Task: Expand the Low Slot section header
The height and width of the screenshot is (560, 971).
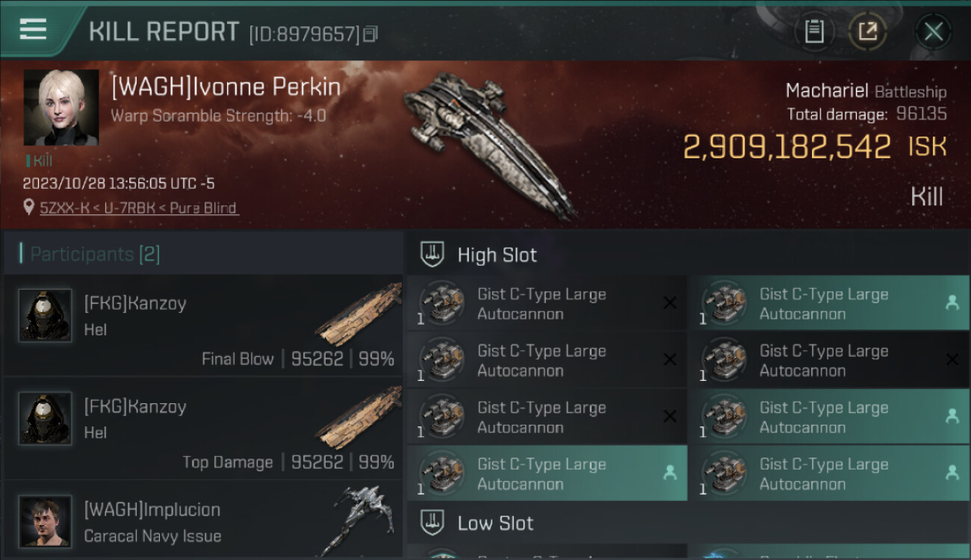Action: 495,523
